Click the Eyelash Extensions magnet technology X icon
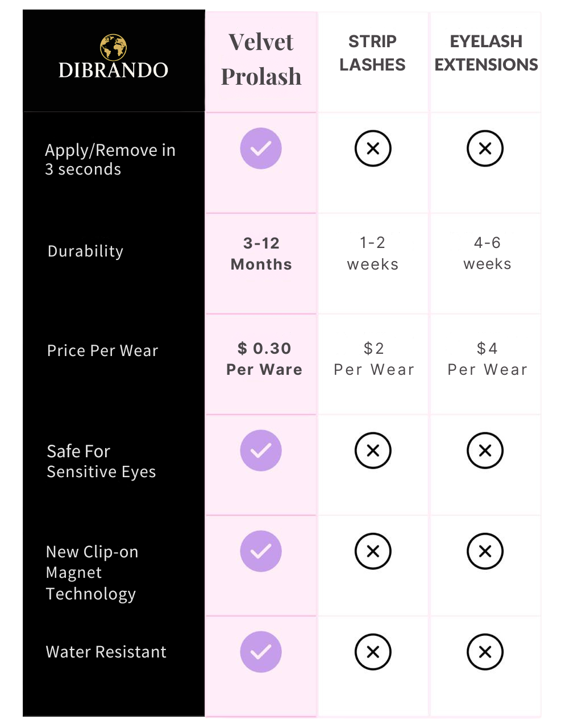The width and height of the screenshot is (565, 728). point(485,551)
